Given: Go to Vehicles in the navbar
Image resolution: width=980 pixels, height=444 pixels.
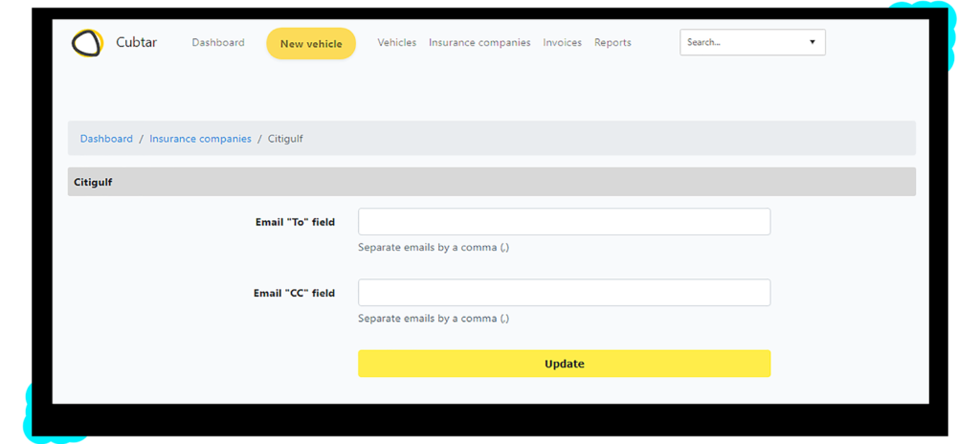Looking at the screenshot, I should pos(397,42).
